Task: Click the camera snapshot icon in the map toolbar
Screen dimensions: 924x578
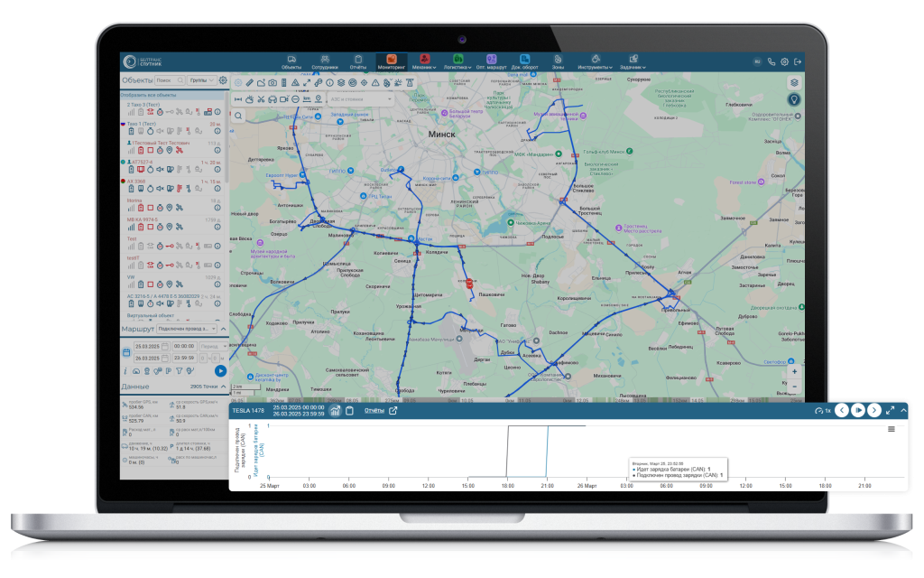Action: pos(272,84)
